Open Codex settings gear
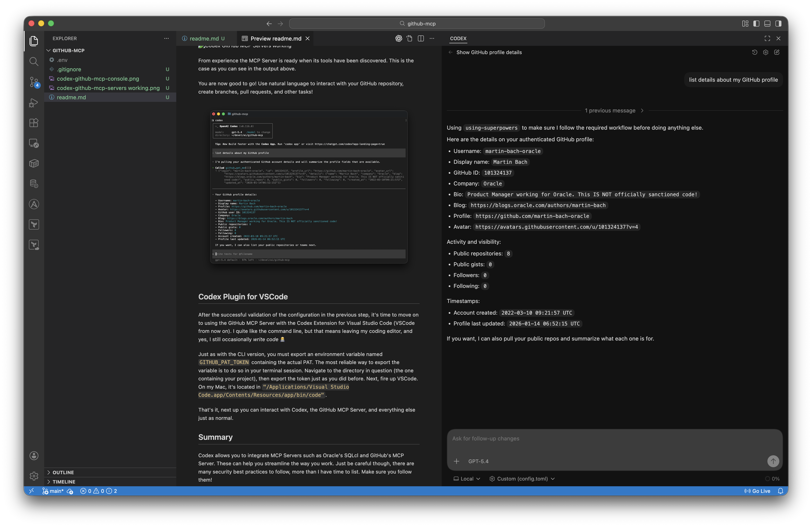This screenshot has width=812, height=527. click(765, 52)
